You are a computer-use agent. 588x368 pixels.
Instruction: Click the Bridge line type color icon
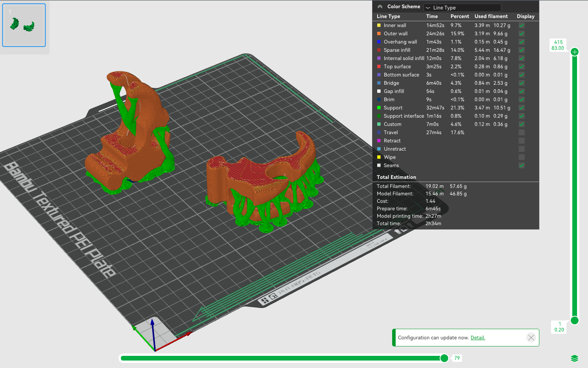click(379, 83)
